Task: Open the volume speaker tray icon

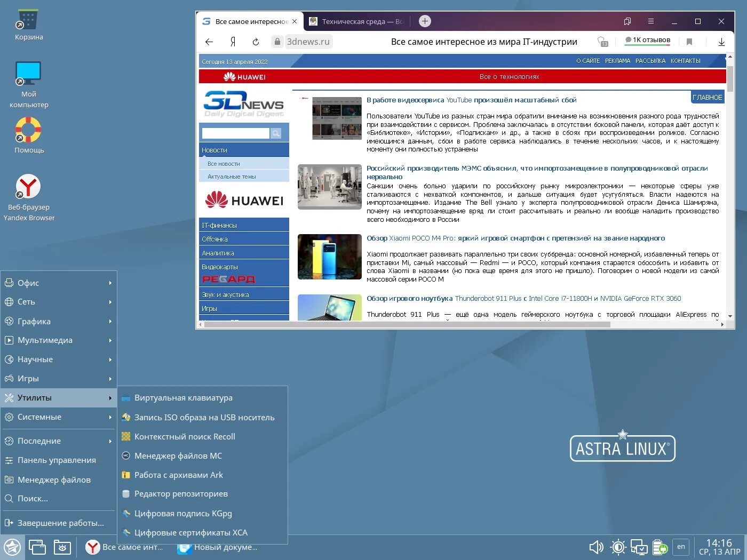Action: point(596,547)
